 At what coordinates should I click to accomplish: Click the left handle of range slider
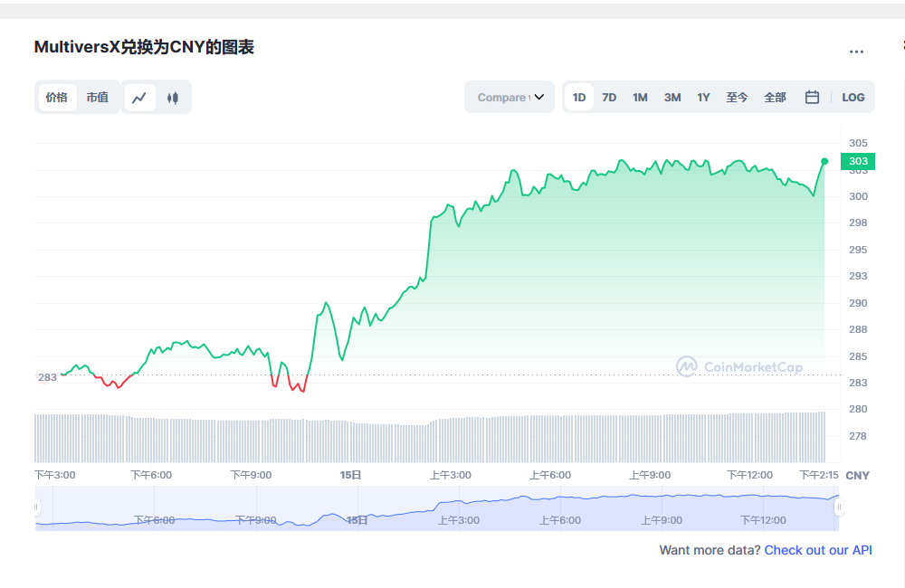tap(36, 507)
